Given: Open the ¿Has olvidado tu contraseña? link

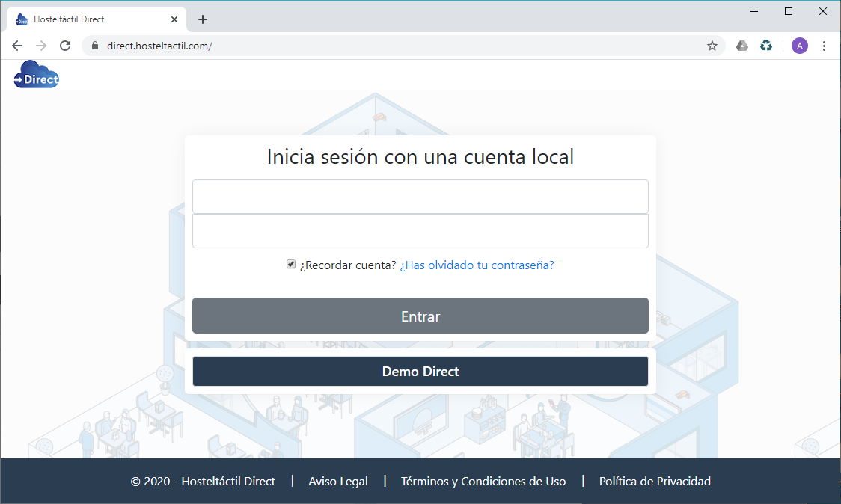Looking at the screenshot, I should (x=477, y=265).
